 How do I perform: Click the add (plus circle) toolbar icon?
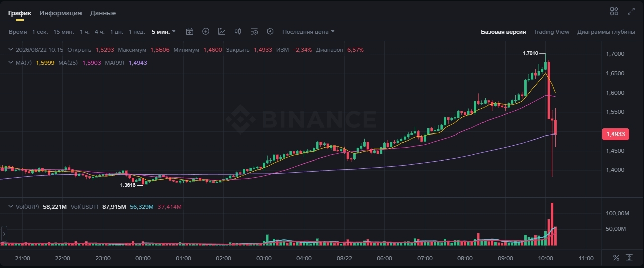click(x=206, y=31)
